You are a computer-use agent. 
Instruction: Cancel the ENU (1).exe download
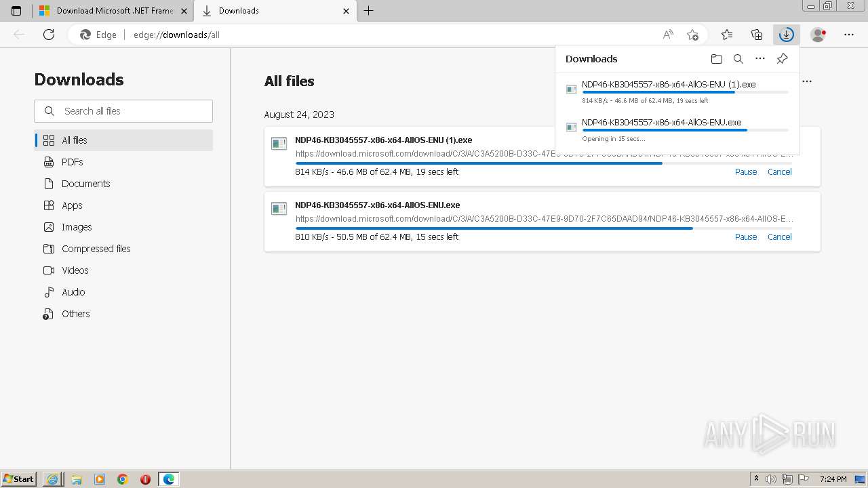(780, 172)
